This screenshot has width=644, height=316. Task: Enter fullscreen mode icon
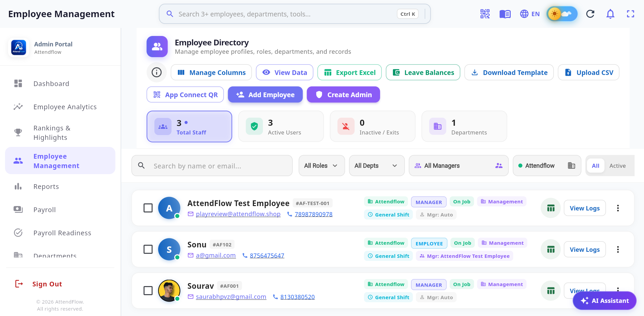point(631,14)
